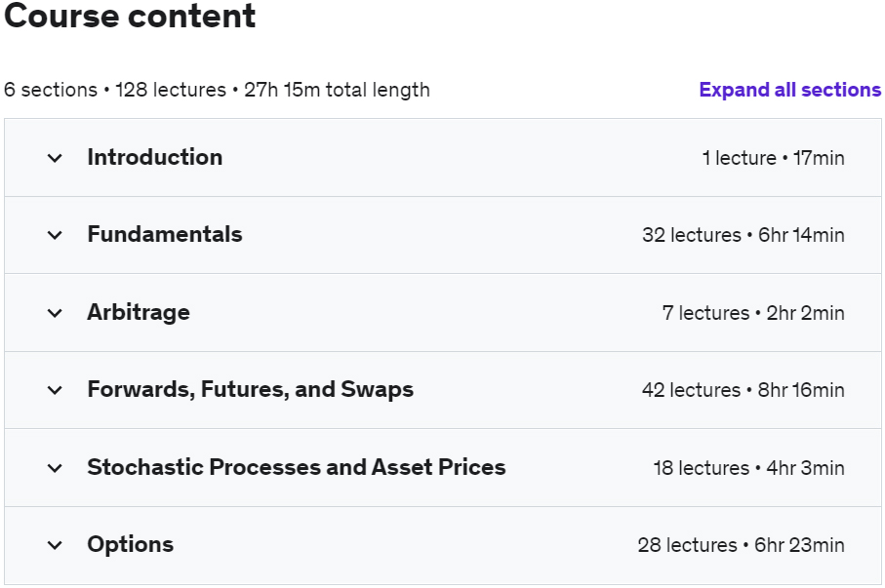
Task: Click the 6 sections course summary text
Action: click(x=217, y=90)
